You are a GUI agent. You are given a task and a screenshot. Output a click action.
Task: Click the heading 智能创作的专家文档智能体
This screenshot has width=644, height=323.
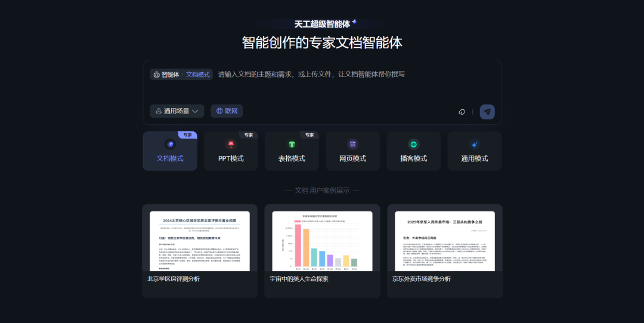point(323,43)
